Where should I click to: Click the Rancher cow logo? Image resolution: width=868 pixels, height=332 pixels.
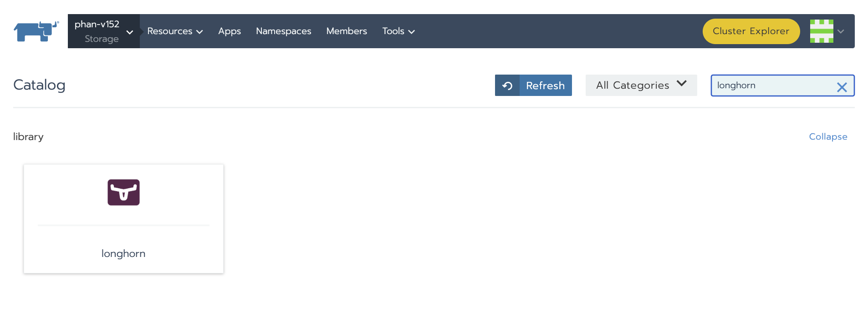(x=36, y=31)
